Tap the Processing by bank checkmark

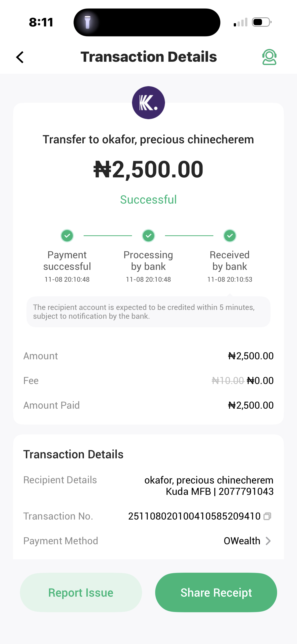point(148,236)
